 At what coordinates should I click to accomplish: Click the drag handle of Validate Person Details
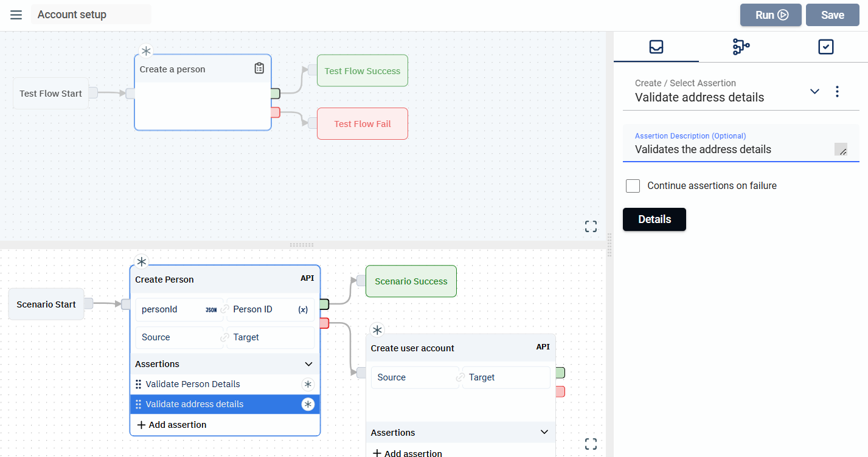pyautogui.click(x=139, y=384)
